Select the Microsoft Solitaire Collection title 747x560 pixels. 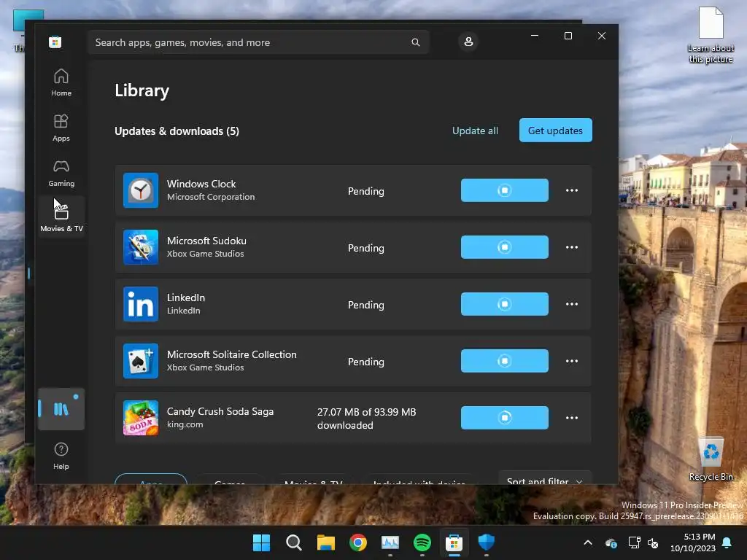point(231,354)
